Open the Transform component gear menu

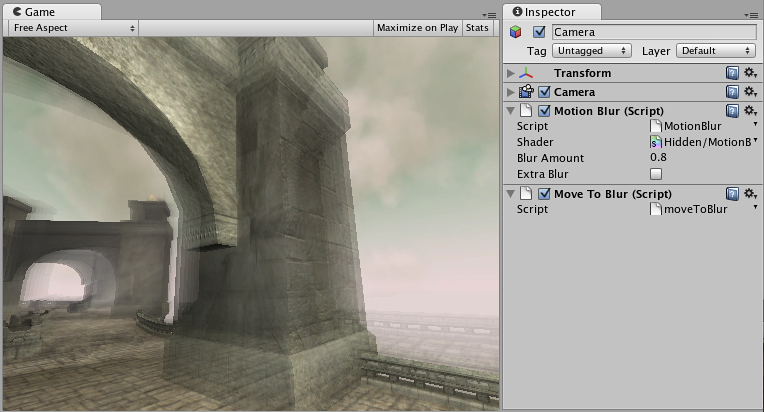[x=749, y=73]
